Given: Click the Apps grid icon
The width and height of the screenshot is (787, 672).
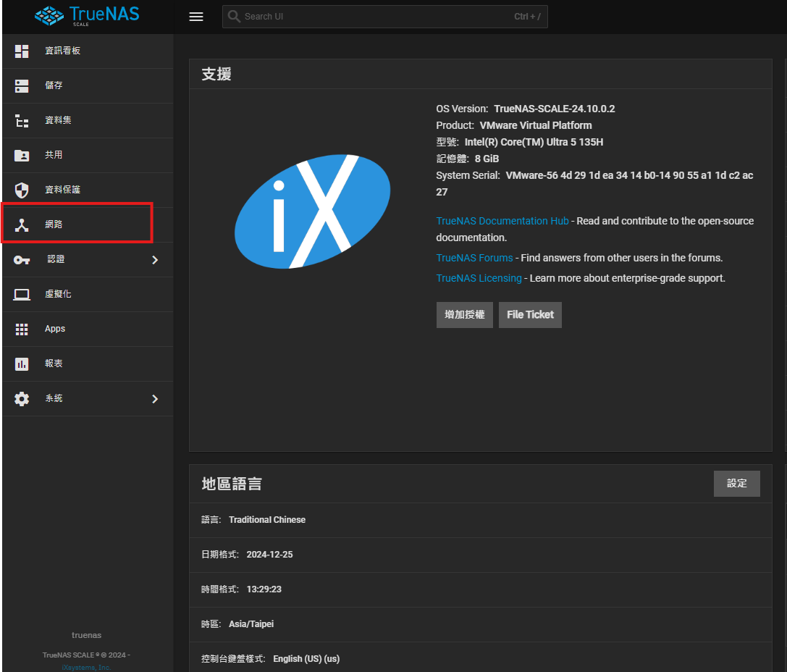Looking at the screenshot, I should pyautogui.click(x=22, y=329).
